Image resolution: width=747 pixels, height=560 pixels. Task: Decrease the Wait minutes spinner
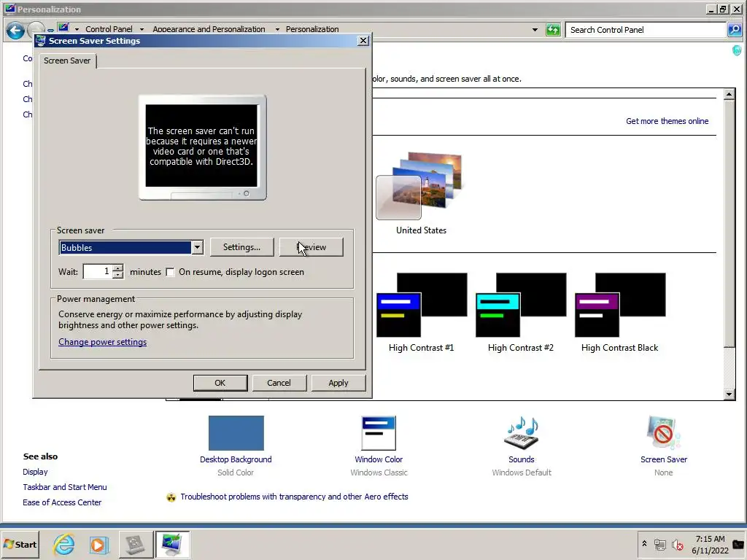pyautogui.click(x=118, y=275)
